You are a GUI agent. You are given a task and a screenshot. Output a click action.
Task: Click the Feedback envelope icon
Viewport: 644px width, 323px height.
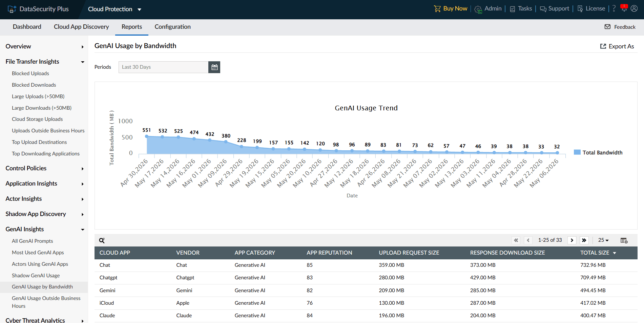608,27
